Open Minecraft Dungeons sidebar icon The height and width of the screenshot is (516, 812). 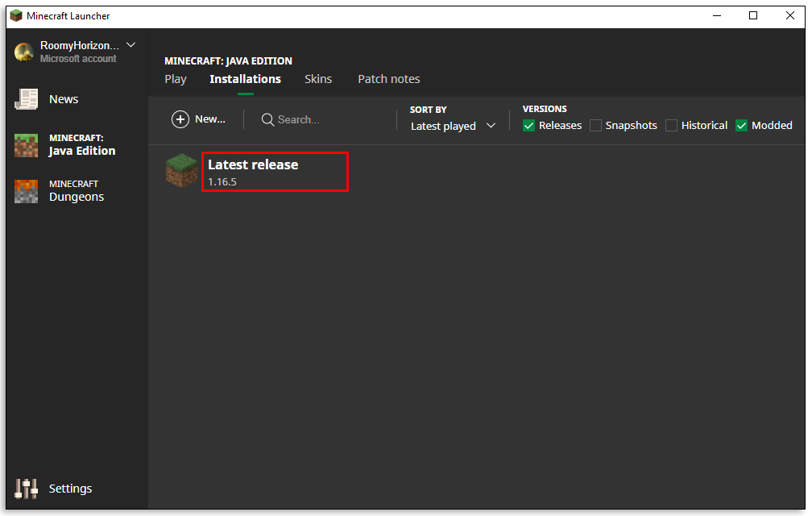(x=26, y=191)
